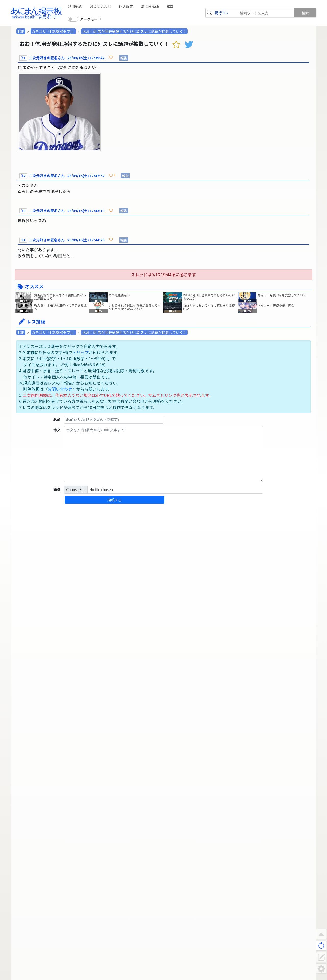Open RSS in the top menu
This screenshot has height=980, width=327.
coord(170,6)
